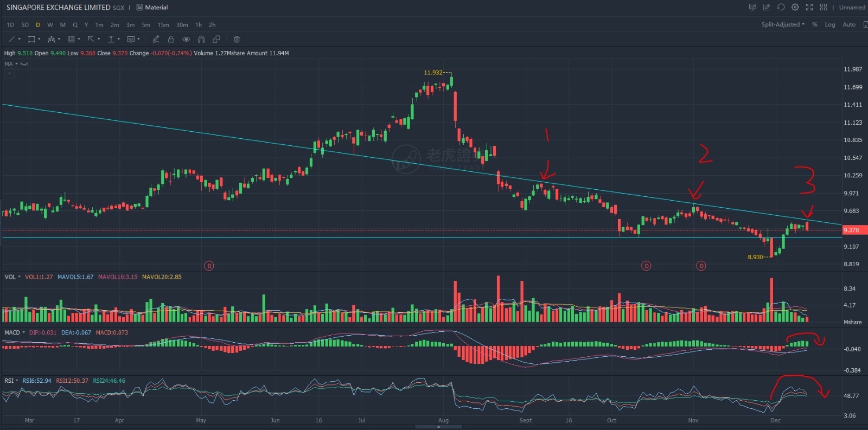The width and height of the screenshot is (868, 430).
Task: Switch to 5D timeframe
Action: coord(24,25)
